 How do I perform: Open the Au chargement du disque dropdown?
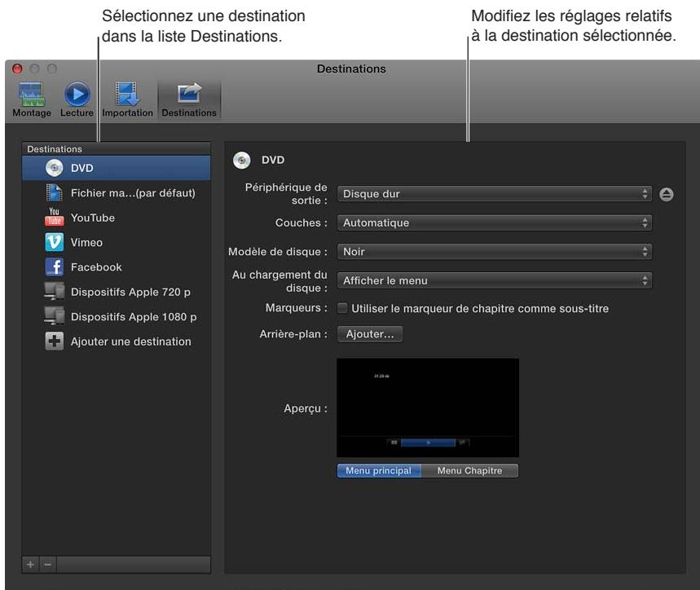[x=495, y=280]
